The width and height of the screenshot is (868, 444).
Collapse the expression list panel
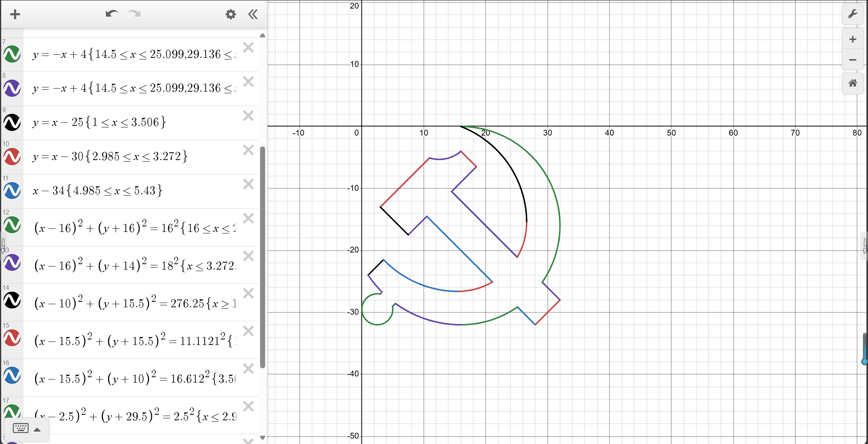pos(253,14)
